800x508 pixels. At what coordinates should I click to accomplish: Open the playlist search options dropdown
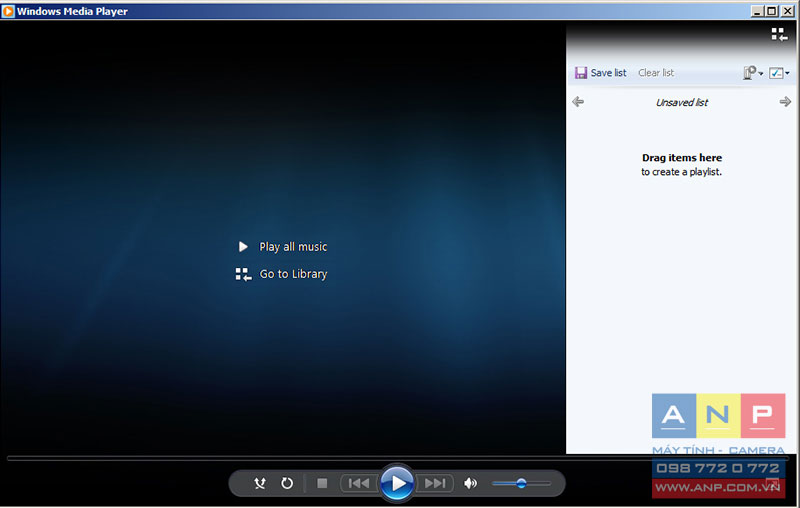753,73
